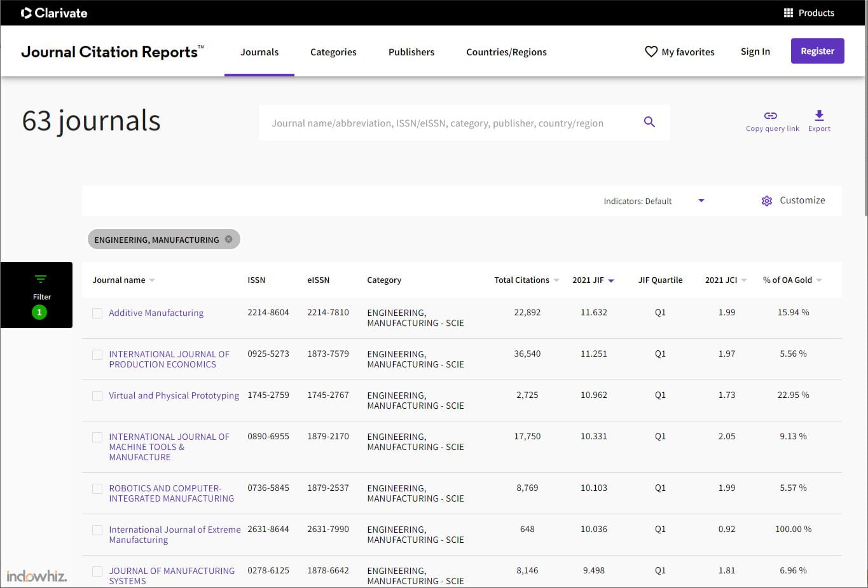
Task: Open the Journal of Manufacturing Systems link
Action: pyautogui.click(x=172, y=576)
